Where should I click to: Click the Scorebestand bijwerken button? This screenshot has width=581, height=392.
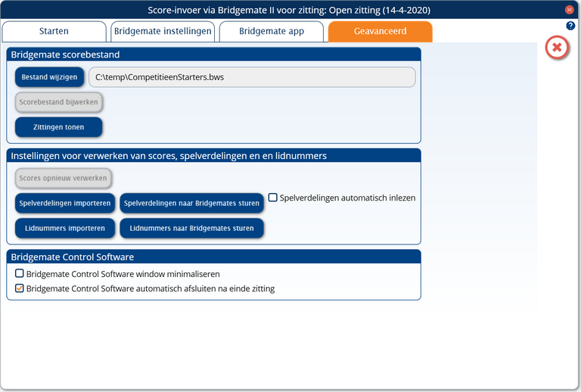coord(58,102)
